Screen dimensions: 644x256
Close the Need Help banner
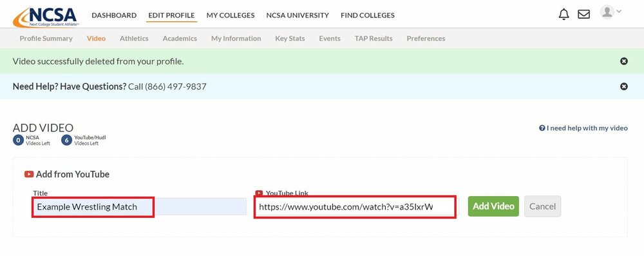[x=624, y=86]
